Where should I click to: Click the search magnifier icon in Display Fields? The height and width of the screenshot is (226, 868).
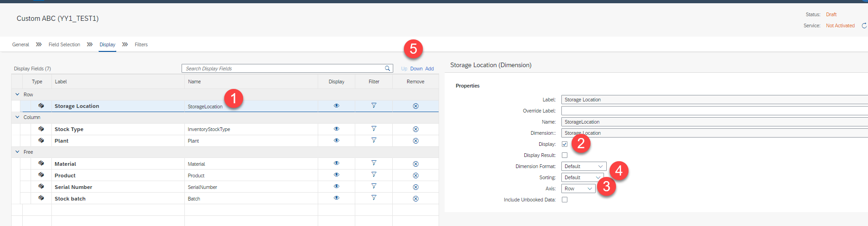[x=388, y=69]
